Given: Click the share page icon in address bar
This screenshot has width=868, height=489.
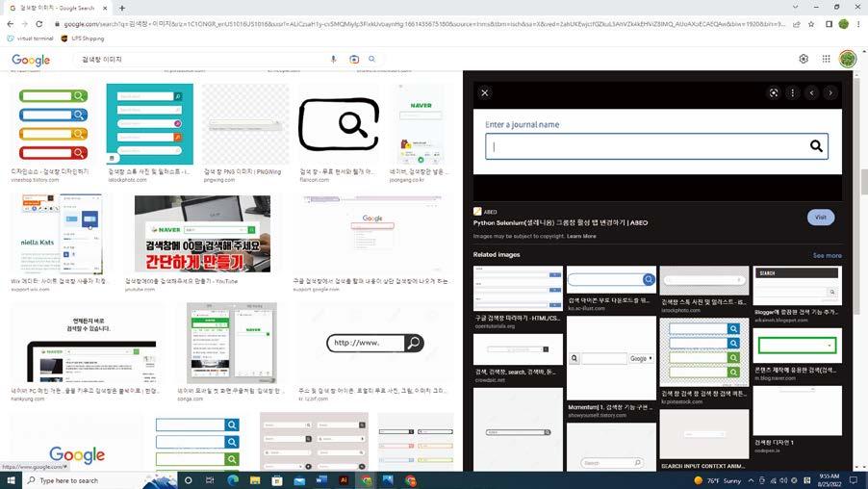Looking at the screenshot, I should click(x=796, y=24).
